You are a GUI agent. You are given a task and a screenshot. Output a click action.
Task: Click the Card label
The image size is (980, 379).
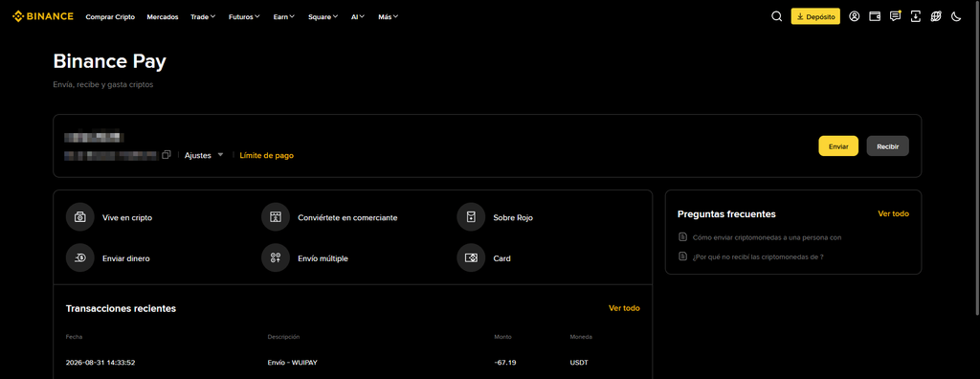501,257
